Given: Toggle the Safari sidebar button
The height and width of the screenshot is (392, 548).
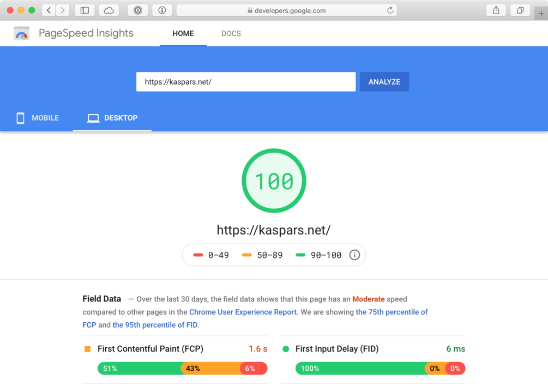Looking at the screenshot, I should pyautogui.click(x=85, y=10).
